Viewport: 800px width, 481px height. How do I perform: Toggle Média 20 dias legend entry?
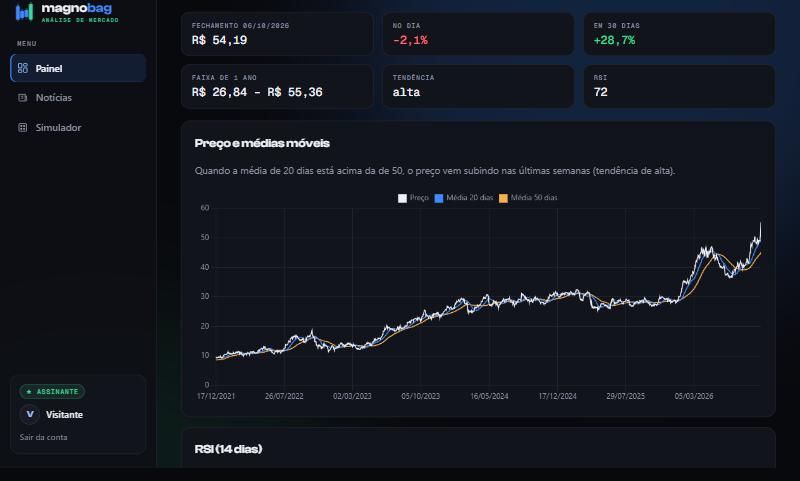click(464, 198)
